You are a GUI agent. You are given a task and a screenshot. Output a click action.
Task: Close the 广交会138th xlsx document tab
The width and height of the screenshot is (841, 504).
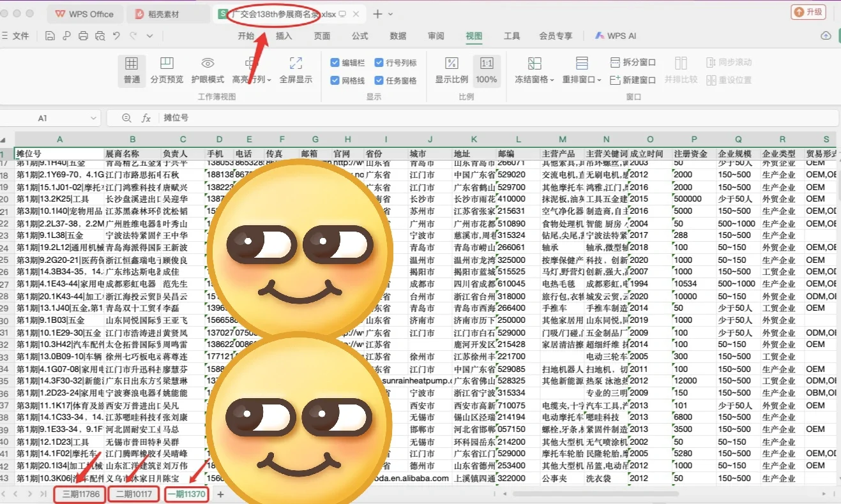[x=356, y=14]
